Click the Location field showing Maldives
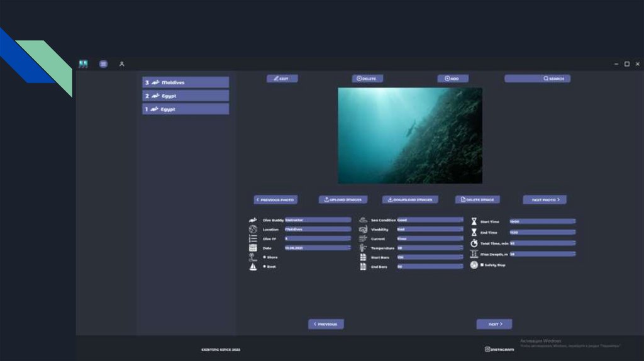Screen dimensions: 644x361 (318, 229)
